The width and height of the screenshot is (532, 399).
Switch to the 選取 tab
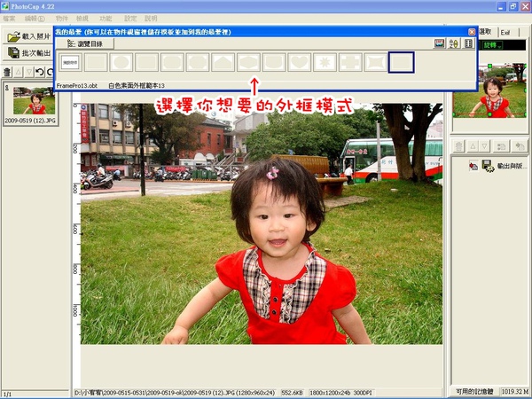(486, 32)
